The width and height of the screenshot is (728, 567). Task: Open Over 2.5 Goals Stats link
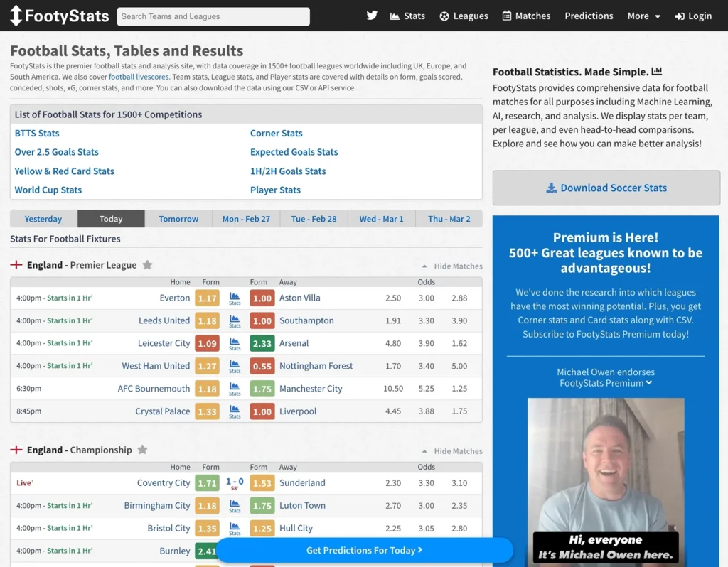click(x=57, y=152)
